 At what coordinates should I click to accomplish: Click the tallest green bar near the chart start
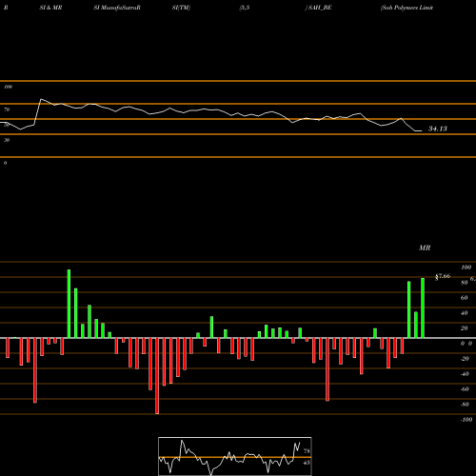pyautogui.click(x=69, y=304)
